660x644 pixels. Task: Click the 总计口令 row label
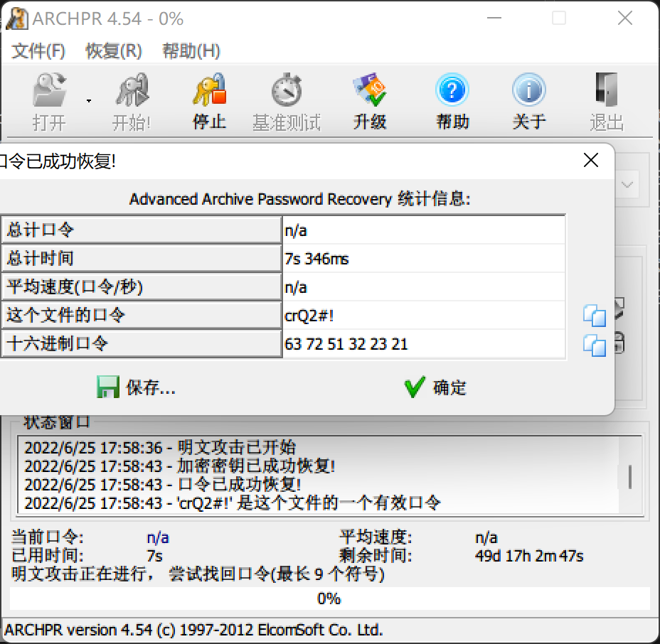[142, 230]
